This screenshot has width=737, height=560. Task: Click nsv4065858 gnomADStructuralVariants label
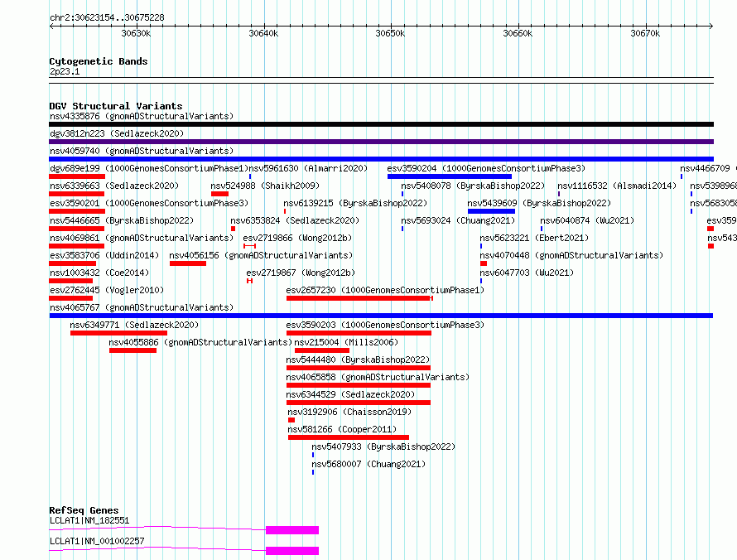pos(378,377)
